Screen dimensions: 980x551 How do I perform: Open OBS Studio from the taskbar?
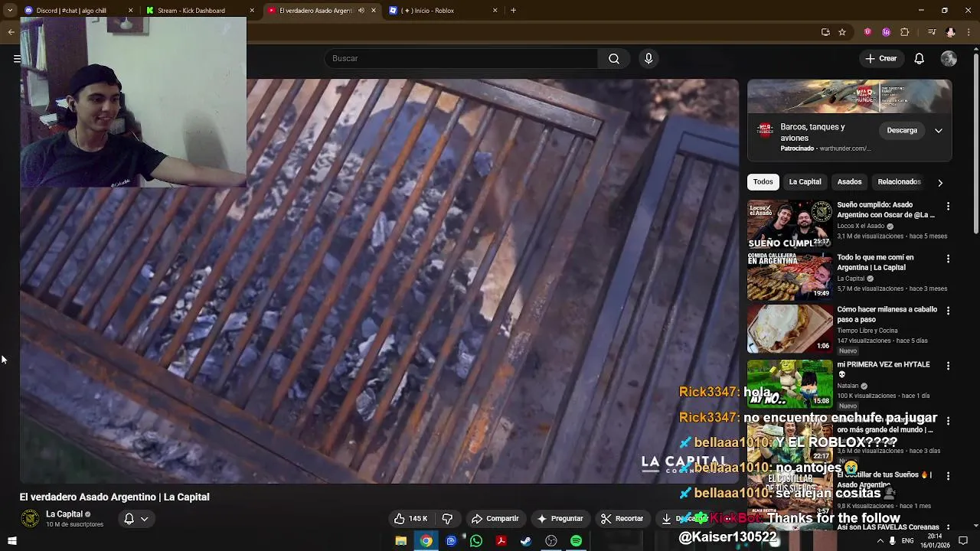pyautogui.click(x=551, y=541)
